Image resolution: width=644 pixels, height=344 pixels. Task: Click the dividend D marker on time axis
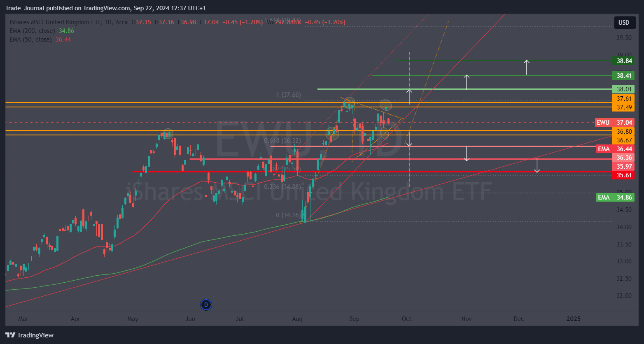tap(206, 305)
